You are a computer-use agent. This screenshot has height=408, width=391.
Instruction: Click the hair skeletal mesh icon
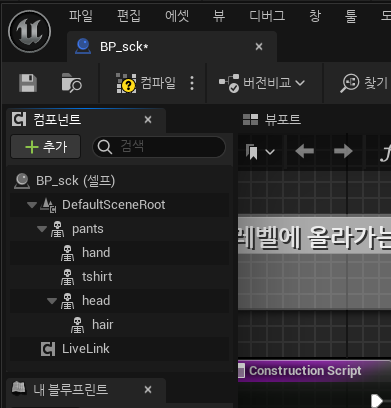click(77, 325)
